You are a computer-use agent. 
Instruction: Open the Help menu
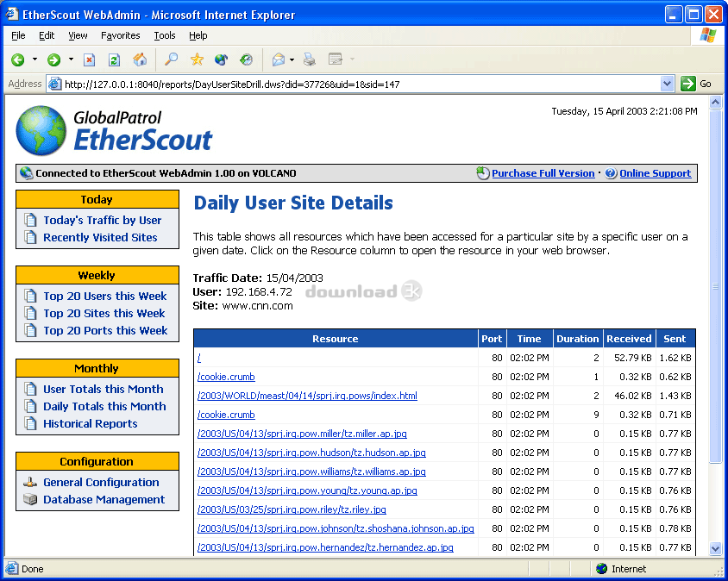[198, 35]
